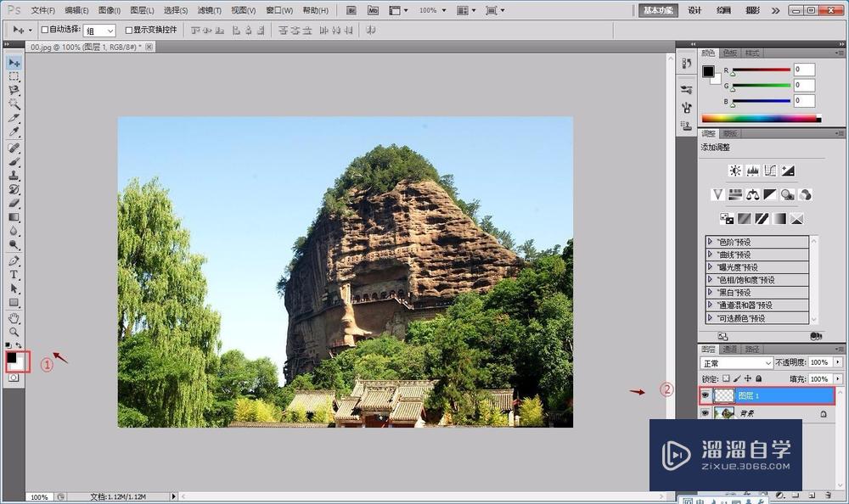Open the 图像(I) menu
Screen dimensions: 849x504
tap(110, 10)
